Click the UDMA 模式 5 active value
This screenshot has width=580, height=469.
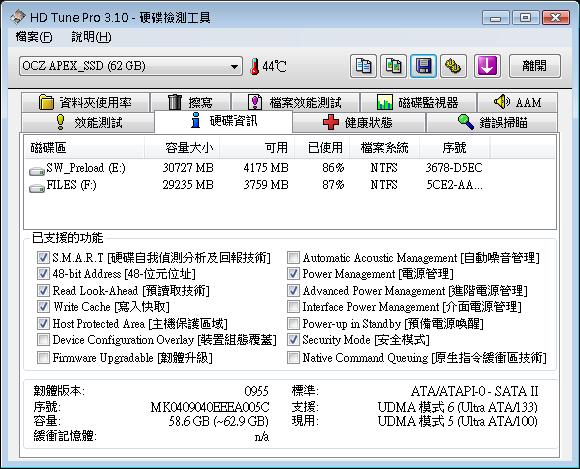pos(458,421)
